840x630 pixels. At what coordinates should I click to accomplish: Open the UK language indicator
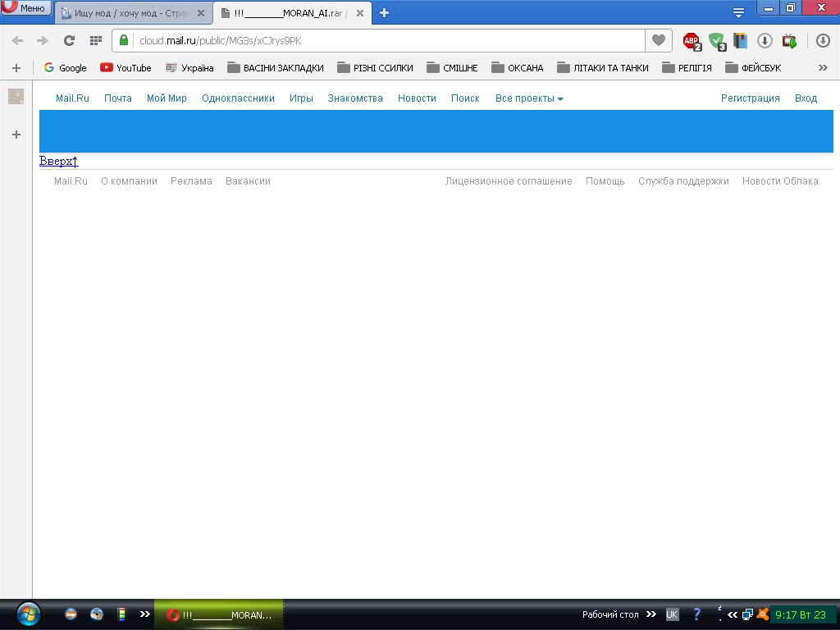[672, 614]
